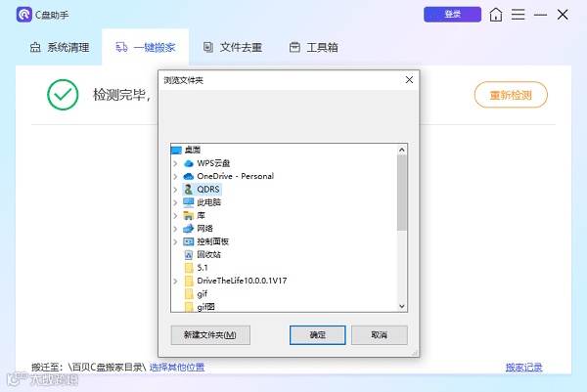Screen dimensions: 587x392
Task: Click the 文件去重 duplicate files icon
Action: [208, 47]
